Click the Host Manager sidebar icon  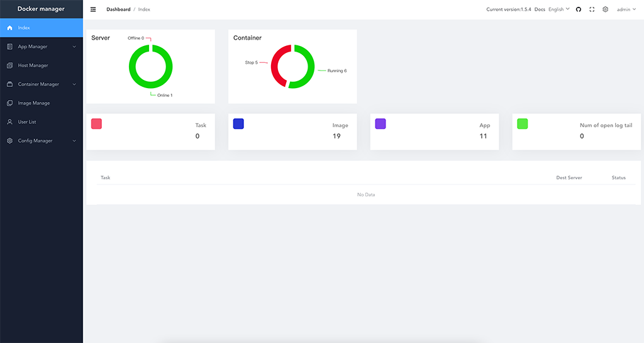click(10, 65)
